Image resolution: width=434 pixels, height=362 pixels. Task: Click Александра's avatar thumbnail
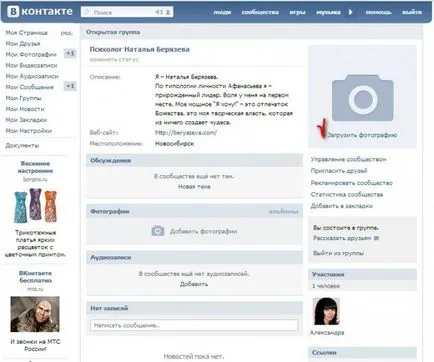326,311
